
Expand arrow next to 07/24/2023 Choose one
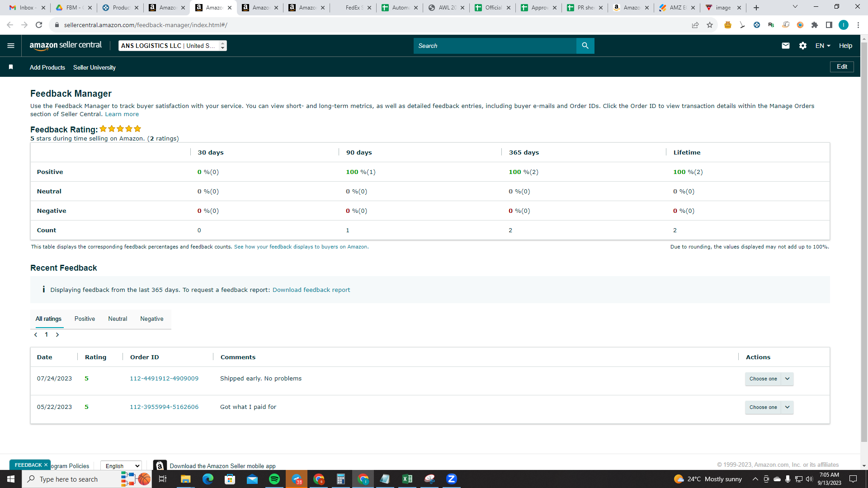click(788, 379)
